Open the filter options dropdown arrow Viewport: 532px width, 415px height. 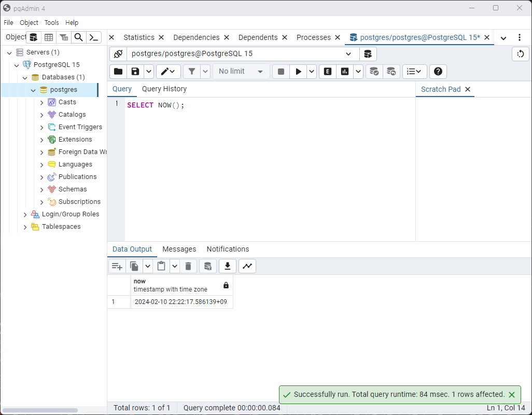click(205, 71)
